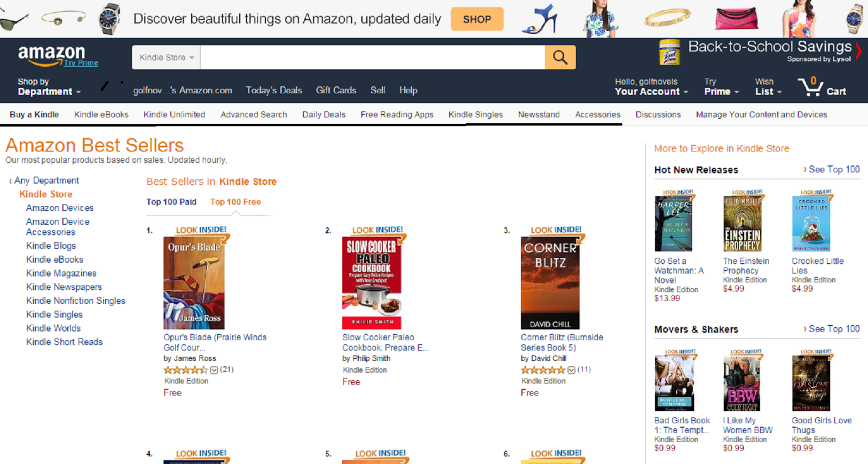Open rating breakdown arrow for Opur's Blade
The image size is (868, 464).
(214, 370)
